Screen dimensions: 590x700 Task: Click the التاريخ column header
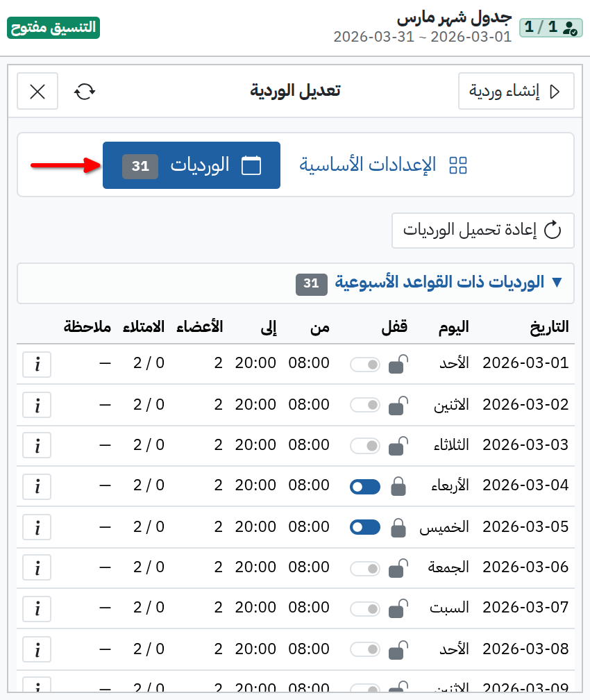(x=549, y=327)
